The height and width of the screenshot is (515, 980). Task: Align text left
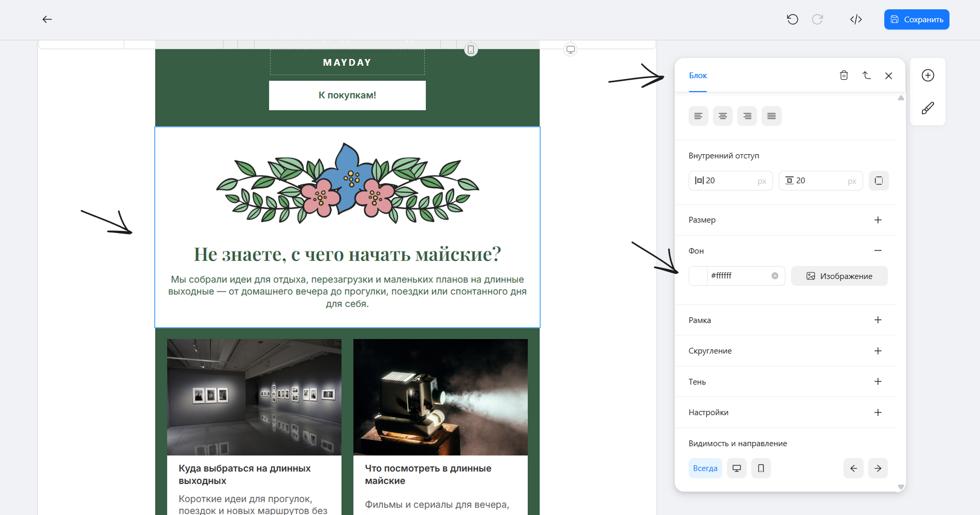click(699, 116)
